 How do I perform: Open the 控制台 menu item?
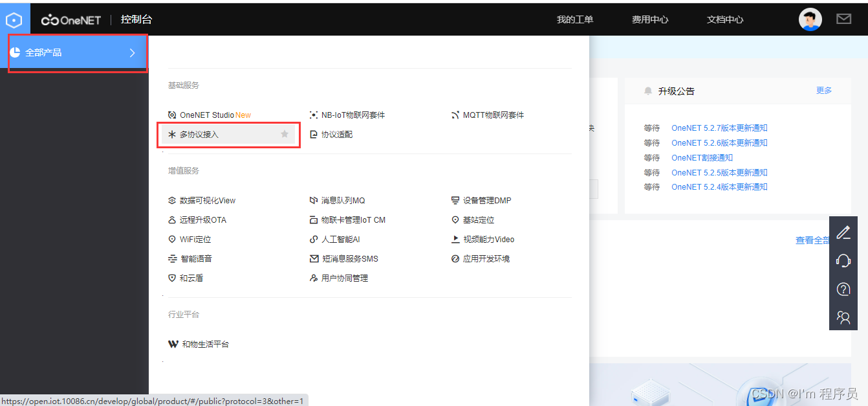(x=136, y=19)
